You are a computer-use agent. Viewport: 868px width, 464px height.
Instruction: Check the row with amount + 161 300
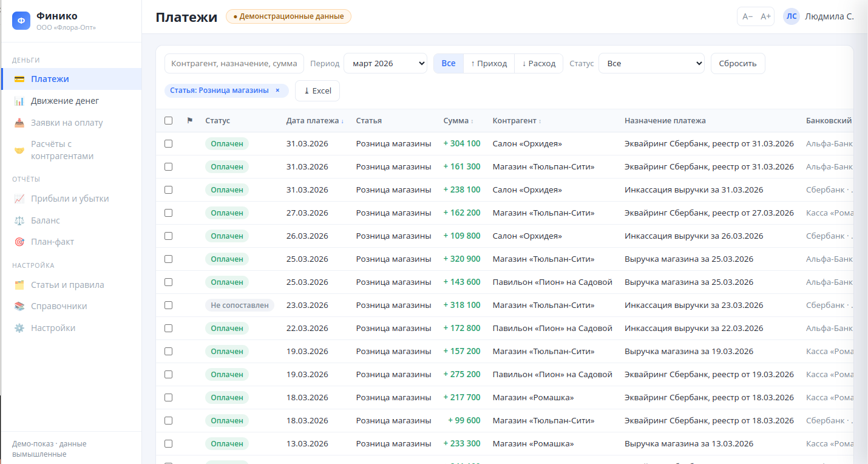click(x=169, y=167)
